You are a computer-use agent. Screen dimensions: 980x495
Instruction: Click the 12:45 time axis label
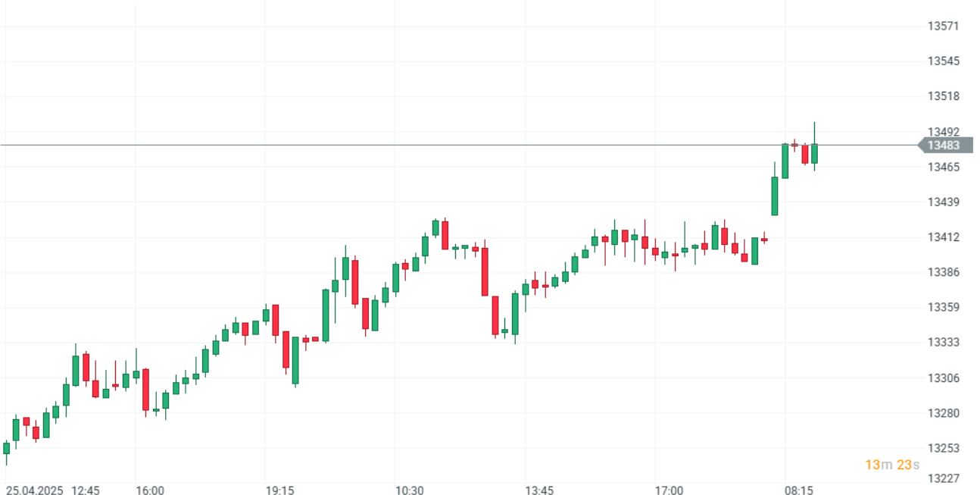[x=86, y=490]
